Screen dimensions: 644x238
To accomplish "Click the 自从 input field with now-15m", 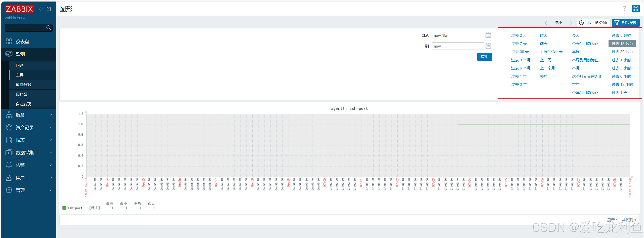I will pos(458,35).
